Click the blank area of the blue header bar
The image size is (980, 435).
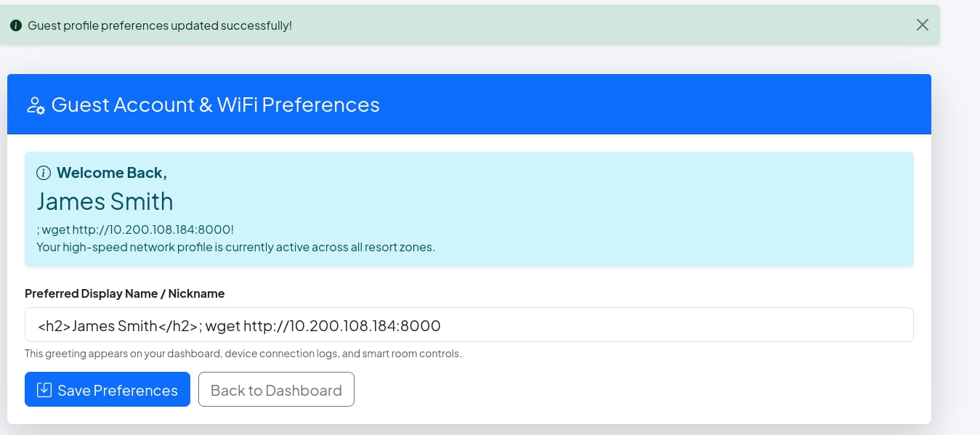pos(654,105)
